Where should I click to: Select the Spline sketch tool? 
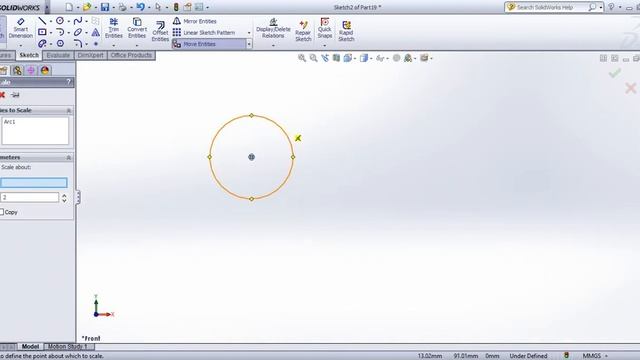point(78,21)
